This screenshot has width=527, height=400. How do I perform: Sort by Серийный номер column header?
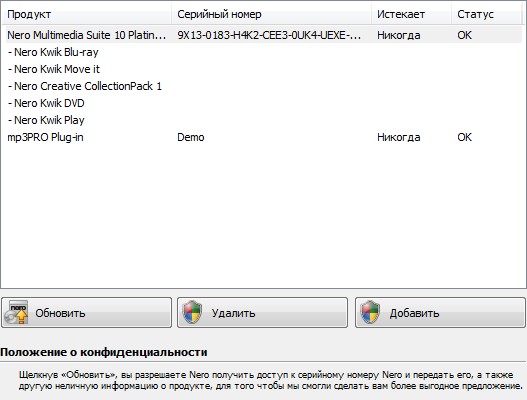point(272,14)
